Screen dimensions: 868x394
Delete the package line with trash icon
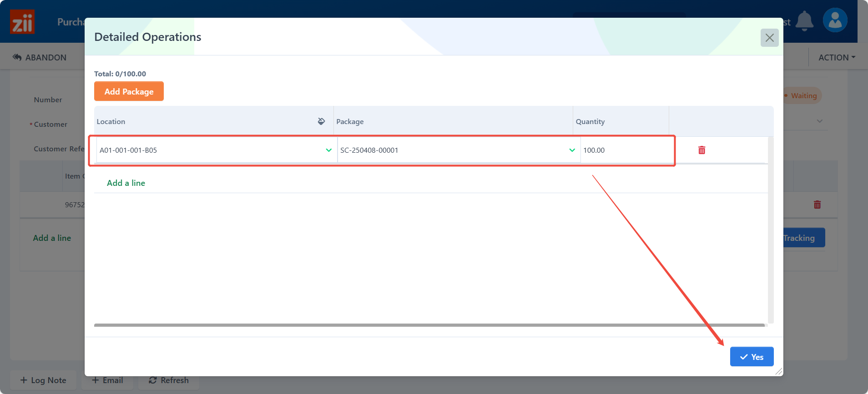[x=701, y=150]
